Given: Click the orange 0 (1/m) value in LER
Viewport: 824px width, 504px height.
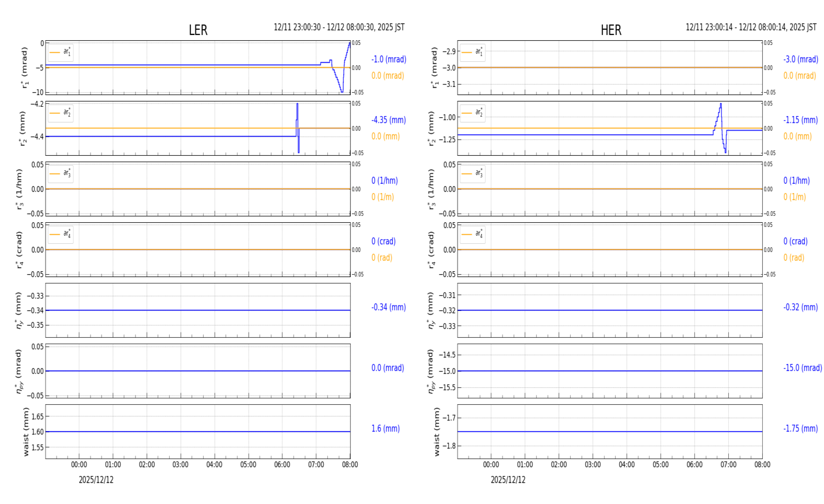Looking at the screenshot, I should [382, 197].
